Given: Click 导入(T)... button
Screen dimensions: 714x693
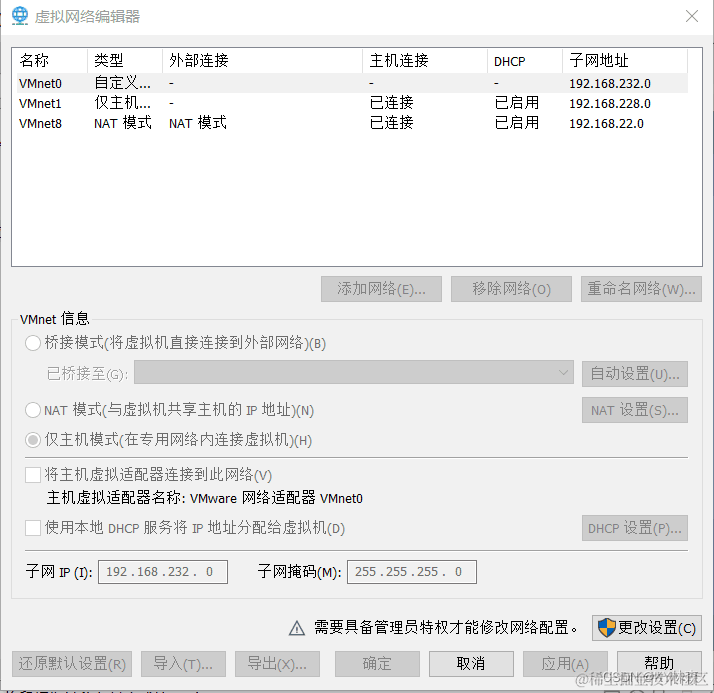Looking at the screenshot, I should point(183,663).
